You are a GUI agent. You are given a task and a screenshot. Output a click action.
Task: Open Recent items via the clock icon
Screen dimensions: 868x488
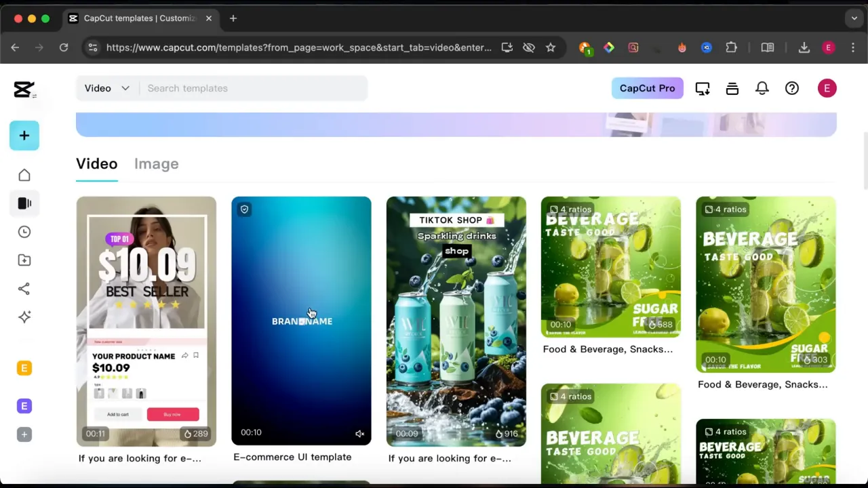coord(24,232)
